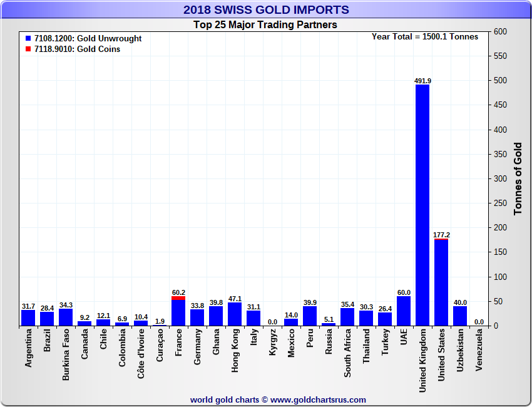532x407 pixels.
Task: Click the red Gold Coins segment on the France bar
Action: click(x=178, y=298)
